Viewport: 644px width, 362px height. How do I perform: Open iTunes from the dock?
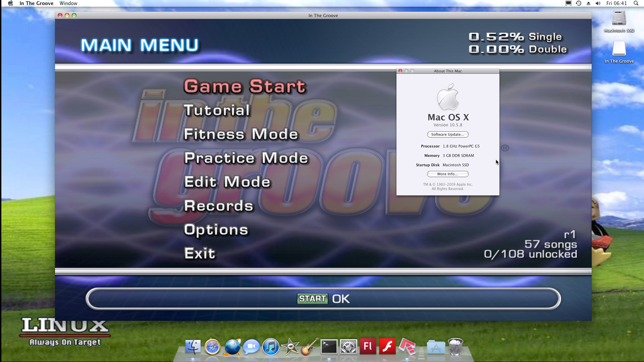pos(271,347)
